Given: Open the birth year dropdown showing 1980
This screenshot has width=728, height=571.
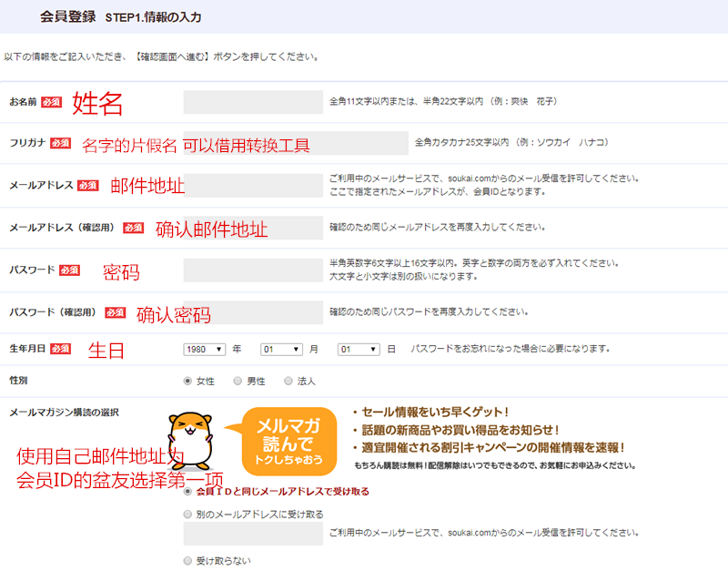Looking at the screenshot, I should (204, 350).
